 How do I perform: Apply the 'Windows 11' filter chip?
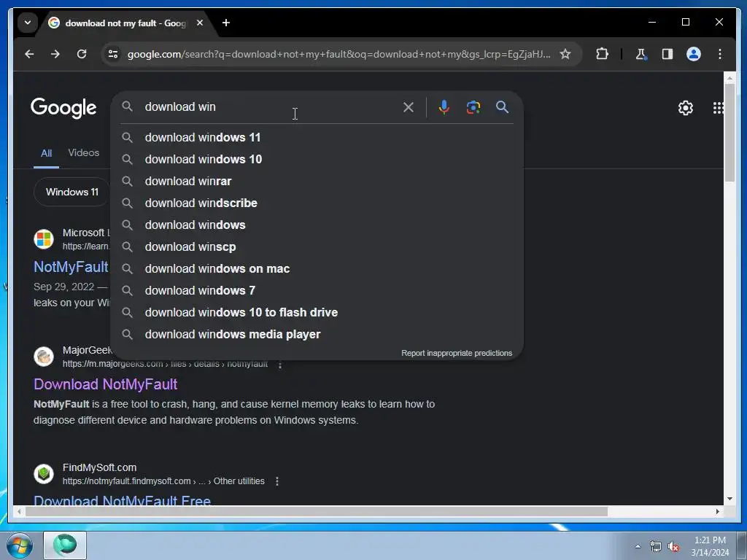(x=72, y=192)
